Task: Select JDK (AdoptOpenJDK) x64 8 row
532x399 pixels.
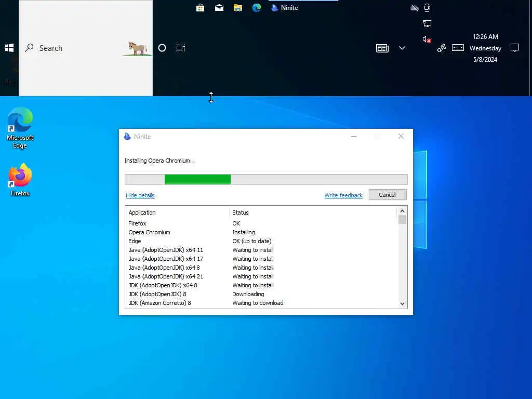Action: pyautogui.click(x=261, y=285)
